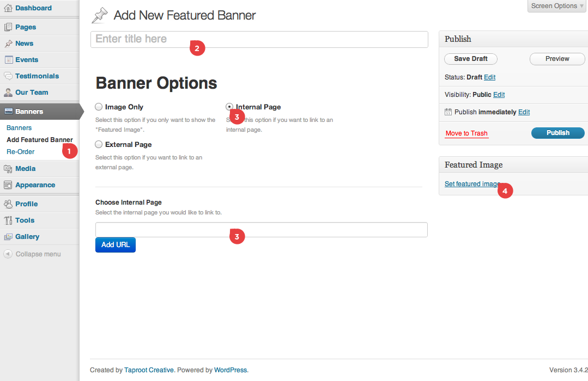Collapse the admin sidebar menu
The image size is (588, 381).
(x=33, y=254)
